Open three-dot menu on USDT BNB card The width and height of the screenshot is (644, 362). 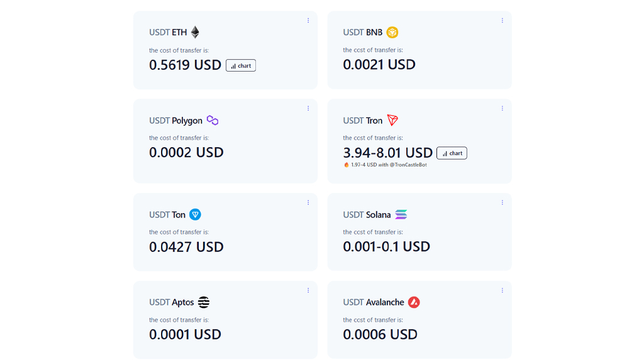[x=502, y=21]
